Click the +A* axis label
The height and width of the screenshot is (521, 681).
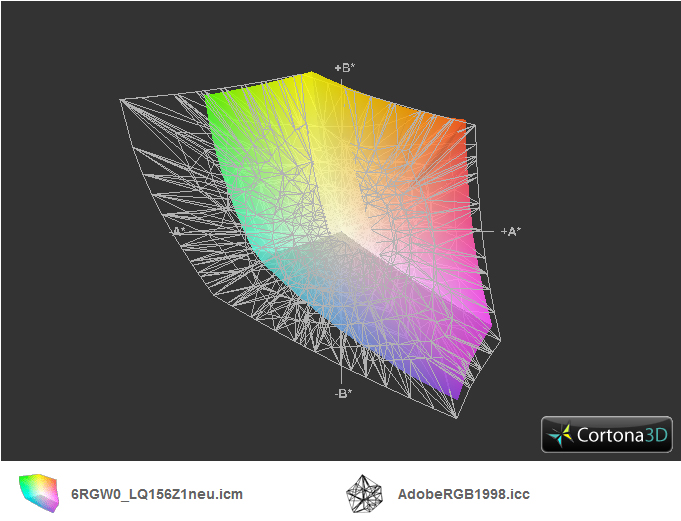(510, 231)
